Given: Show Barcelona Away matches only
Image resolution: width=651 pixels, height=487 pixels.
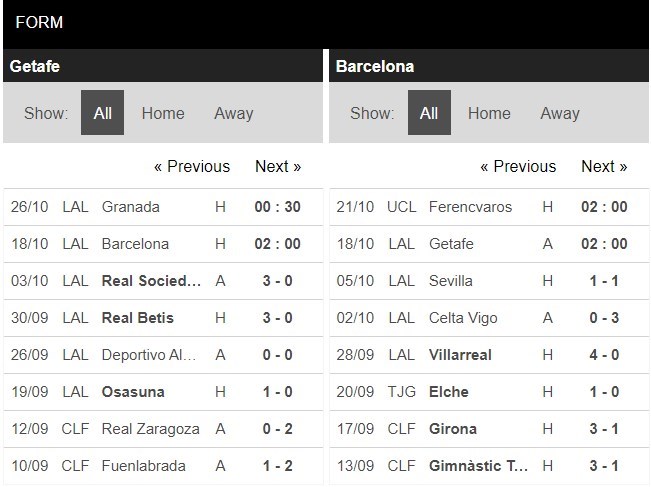Looking at the screenshot, I should [560, 113].
